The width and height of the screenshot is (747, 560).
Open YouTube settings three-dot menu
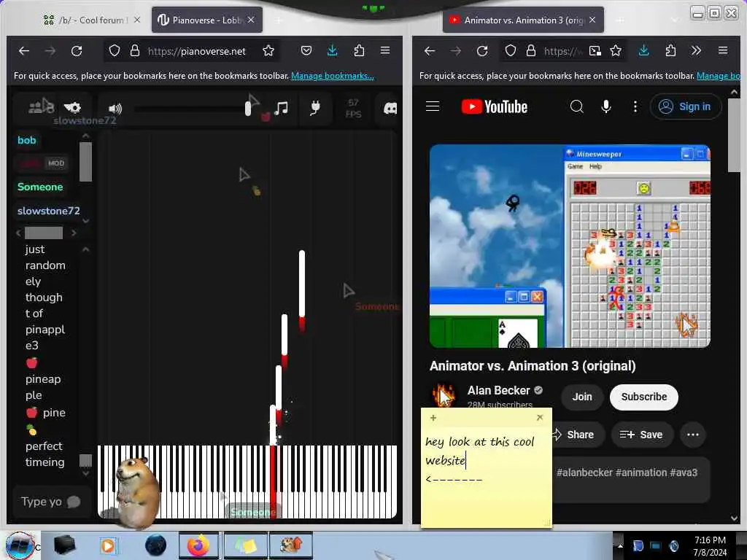tap(635, 106)
